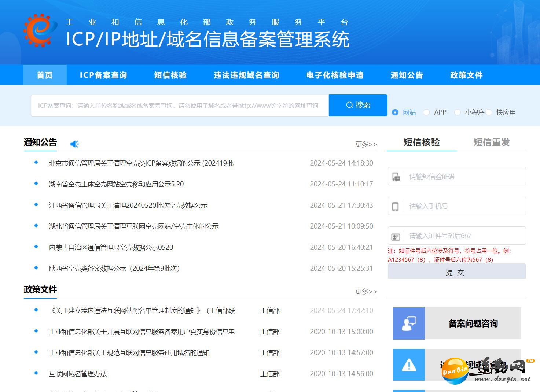540x392 pixels.
Task: Click 更多>> beside 政策文件
Action: [x=366, y=292]
